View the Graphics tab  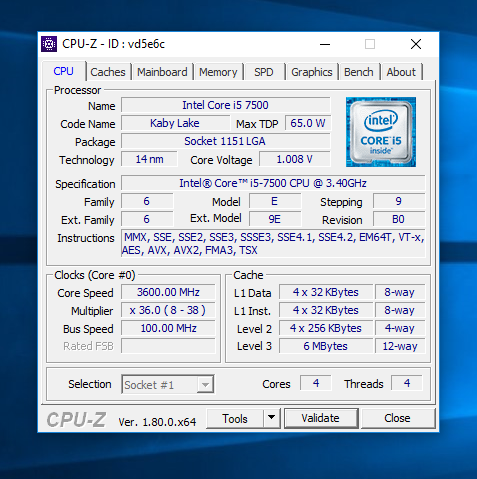(312, 72)
